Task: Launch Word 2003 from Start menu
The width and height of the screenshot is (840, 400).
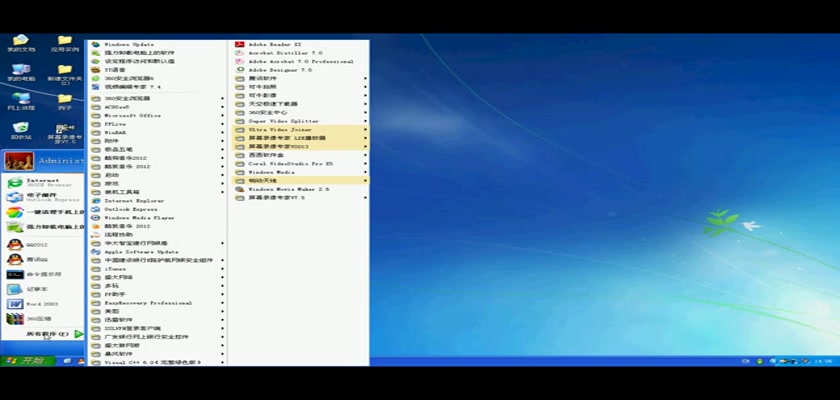Action: pos(44,304)
